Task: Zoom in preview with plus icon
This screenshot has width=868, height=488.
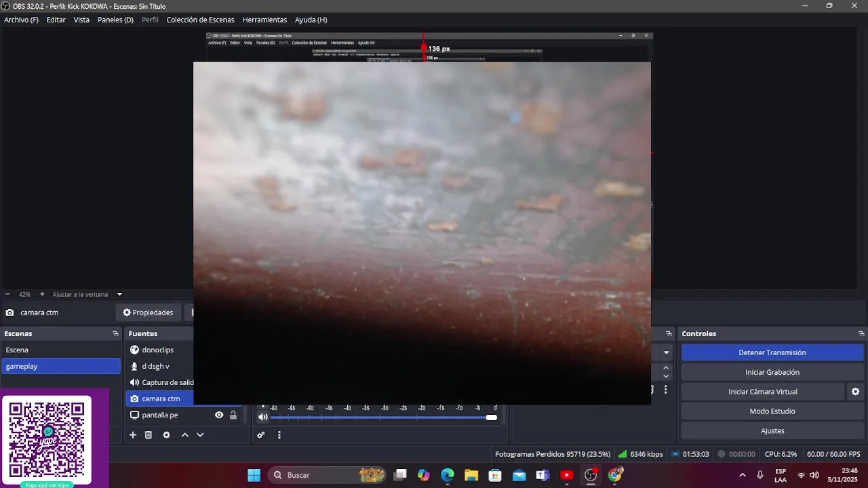Action: (x=42, y=294)
